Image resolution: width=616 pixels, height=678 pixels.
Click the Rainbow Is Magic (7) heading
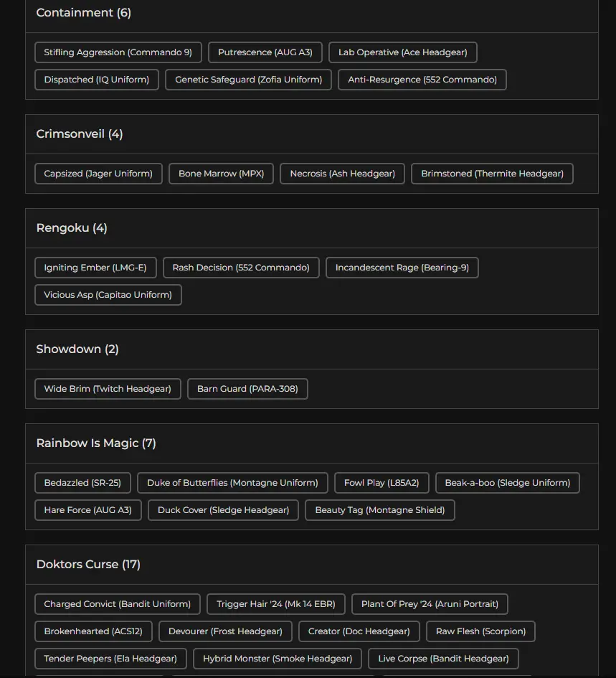pos(96,443)
